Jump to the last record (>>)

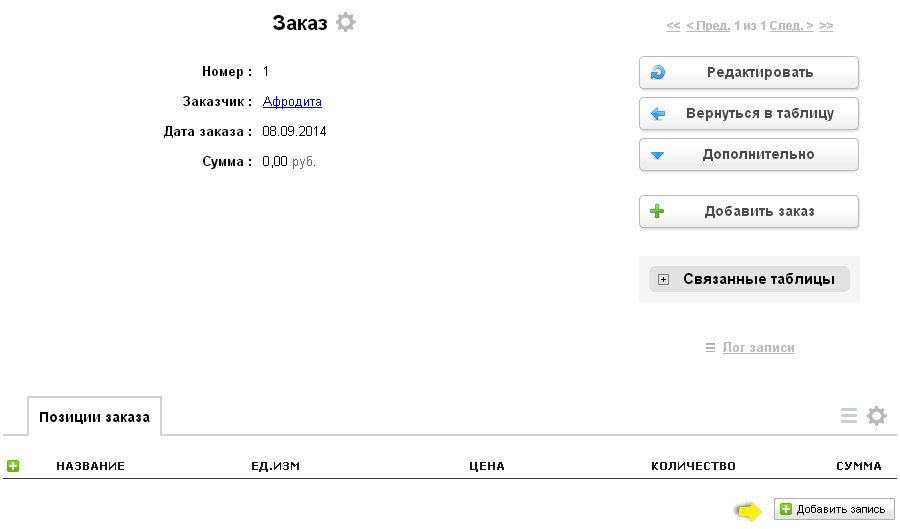pyautogui.click(x=826, y=26)
